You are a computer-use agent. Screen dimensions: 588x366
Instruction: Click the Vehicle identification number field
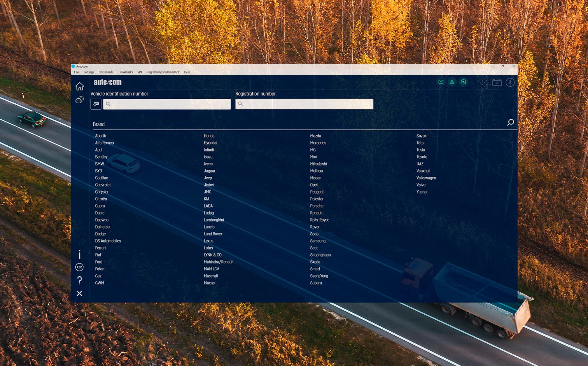point(167,104)
